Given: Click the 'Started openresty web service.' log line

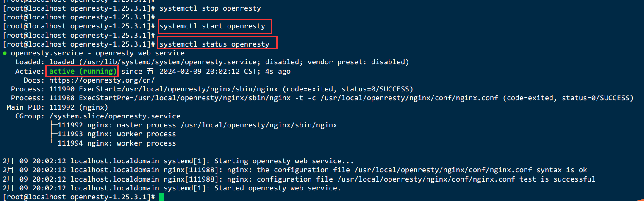Looking at the screenshot, I should [x=172, y=188].
